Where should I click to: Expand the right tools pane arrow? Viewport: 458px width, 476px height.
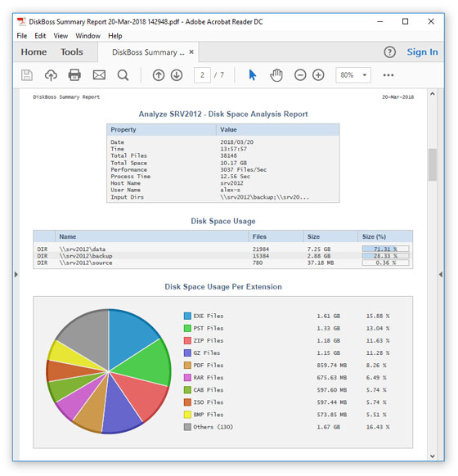(441, 275)
